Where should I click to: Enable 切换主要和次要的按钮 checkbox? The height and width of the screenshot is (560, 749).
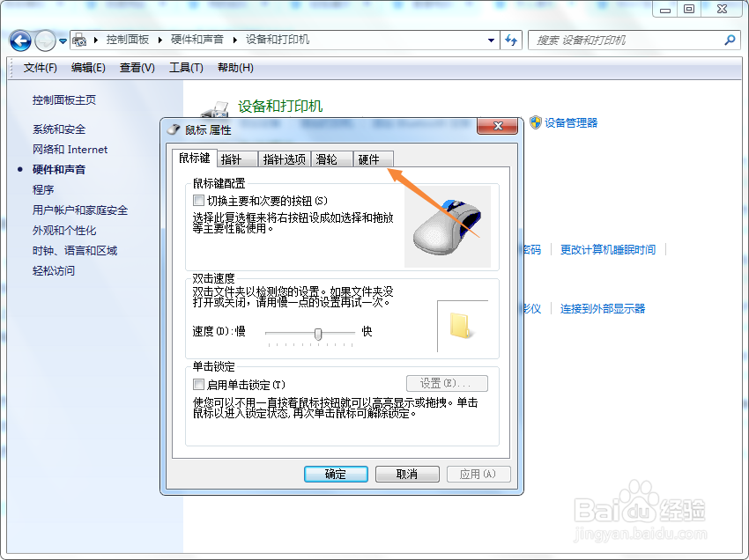(x=198, y=201)
